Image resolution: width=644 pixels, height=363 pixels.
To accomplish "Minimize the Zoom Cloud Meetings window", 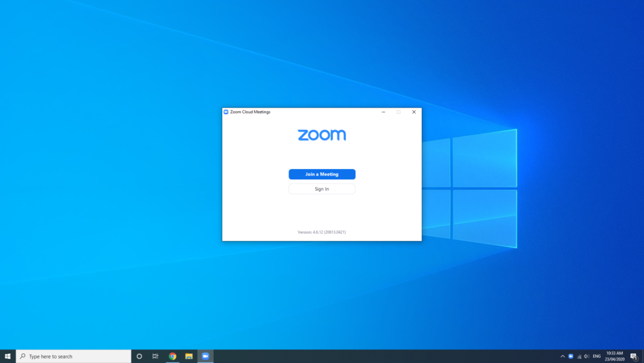I will click(x=383, y=112).
